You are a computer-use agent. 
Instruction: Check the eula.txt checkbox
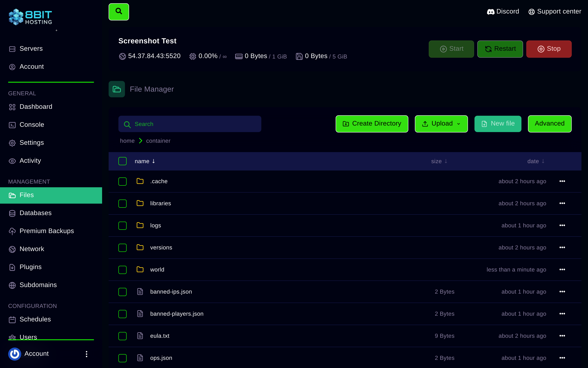tap(122, 336)
